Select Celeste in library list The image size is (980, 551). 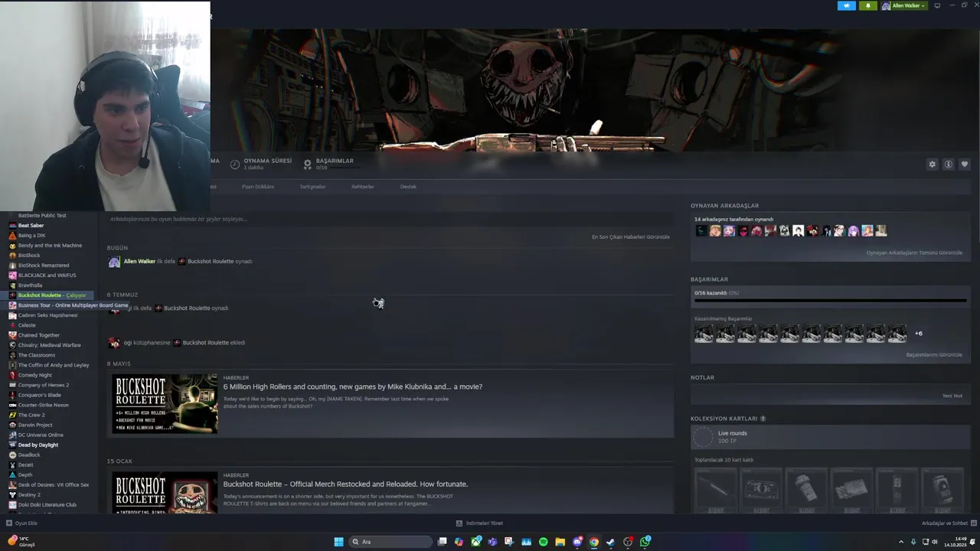[x=27, y=325]
